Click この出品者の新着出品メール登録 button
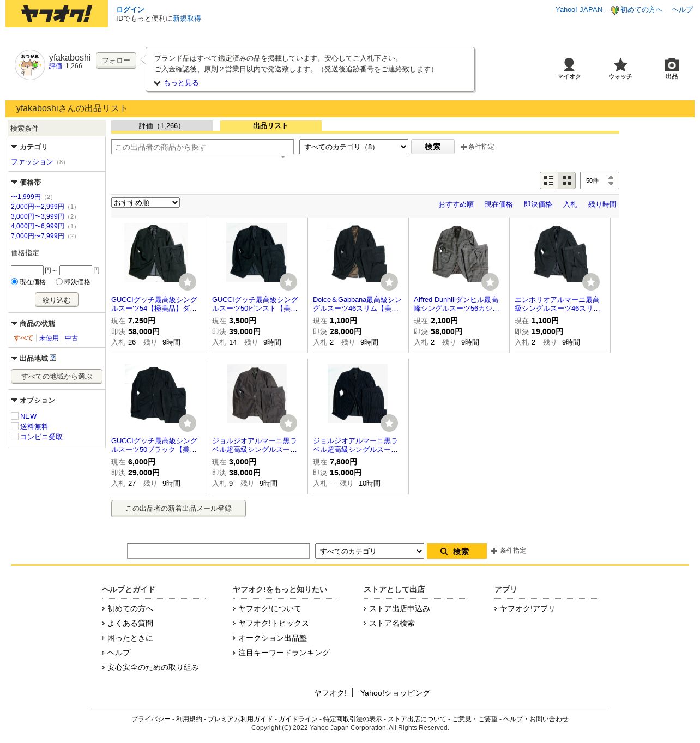Image resolution: width=700 pixels, height=743 pixels. [178, 509]
